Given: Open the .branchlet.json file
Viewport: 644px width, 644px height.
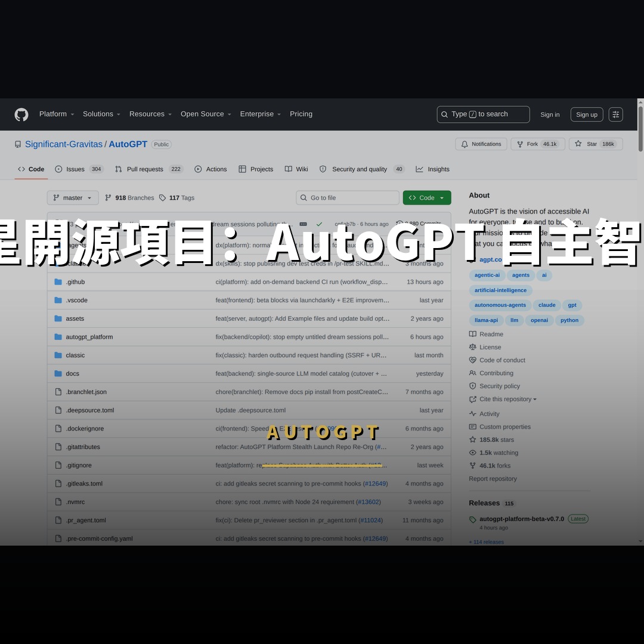Looking at the screenshot, I should (86, 392).
